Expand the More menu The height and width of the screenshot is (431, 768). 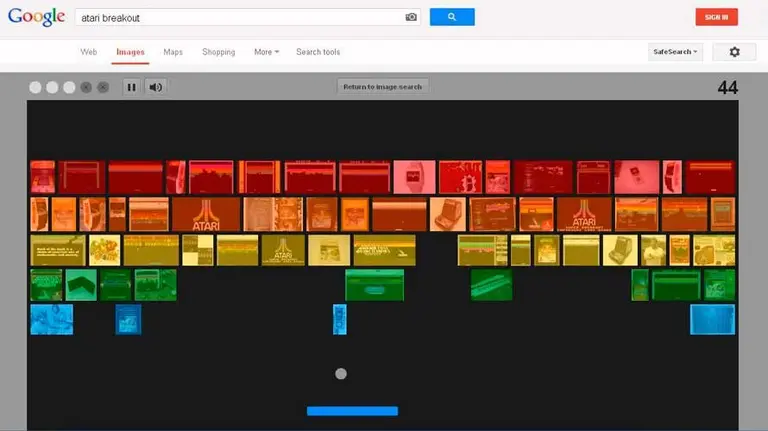266,52
